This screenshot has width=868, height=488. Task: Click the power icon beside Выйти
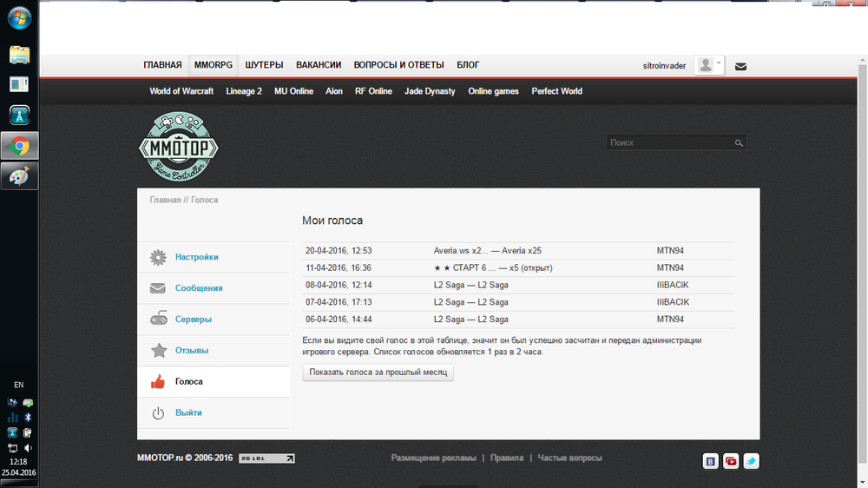(x=158, y=413)
